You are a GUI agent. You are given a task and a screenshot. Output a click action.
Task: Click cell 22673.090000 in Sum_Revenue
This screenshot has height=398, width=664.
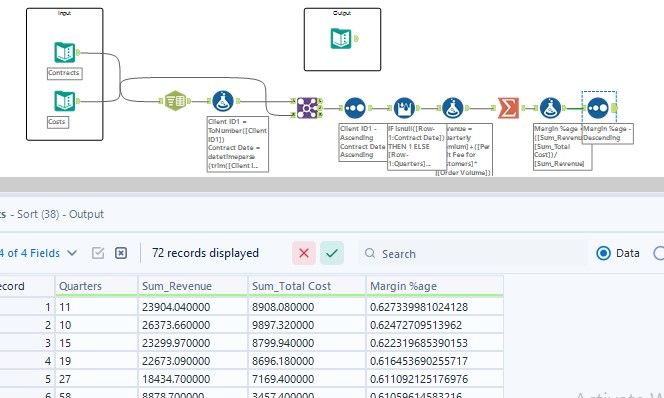[x=193, y=361]
